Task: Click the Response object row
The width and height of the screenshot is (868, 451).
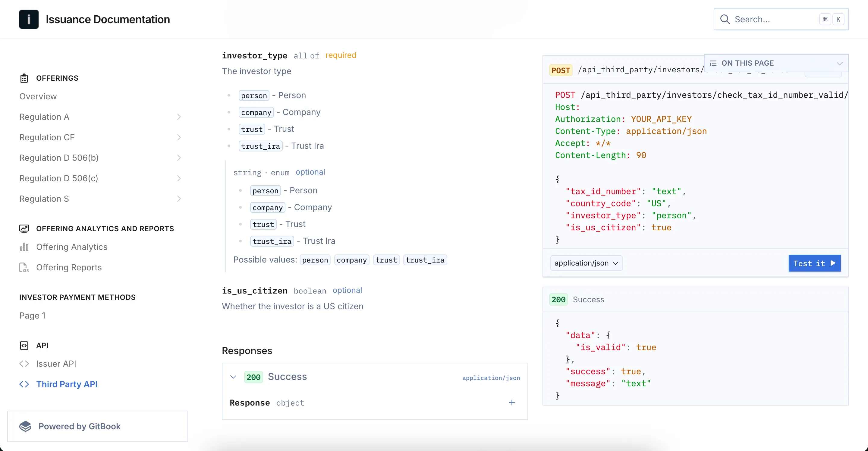Action: (x=375, y=403)
